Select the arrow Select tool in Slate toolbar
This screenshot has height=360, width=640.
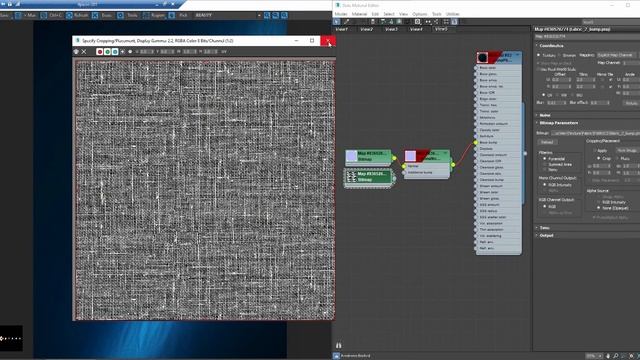point(337,22)
